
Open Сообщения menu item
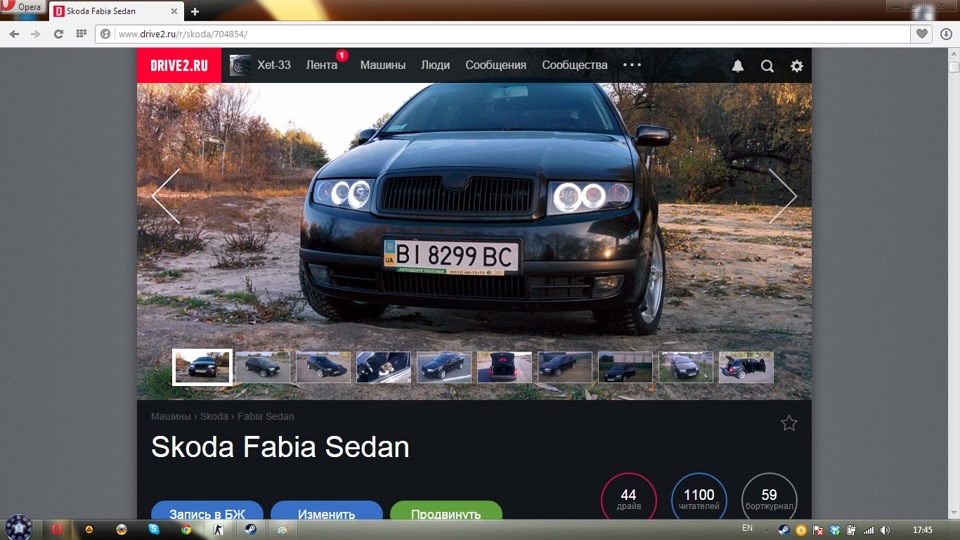[x=495, y=65]
